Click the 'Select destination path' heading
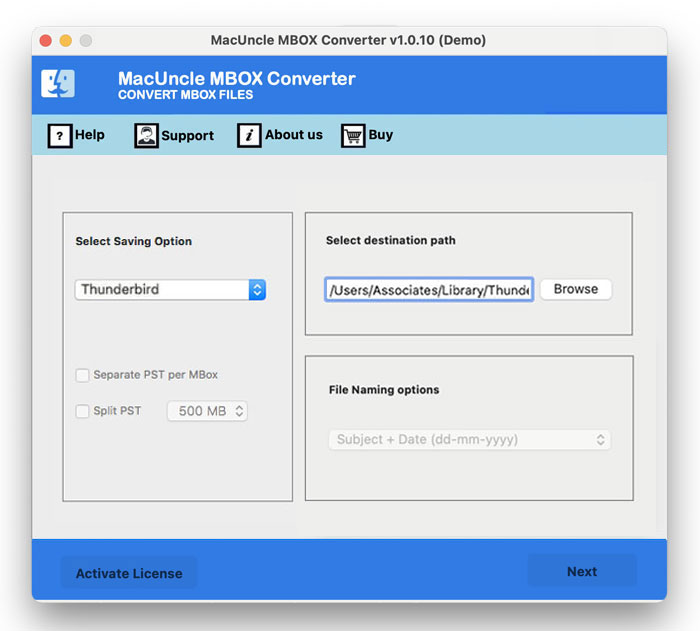 391,240
